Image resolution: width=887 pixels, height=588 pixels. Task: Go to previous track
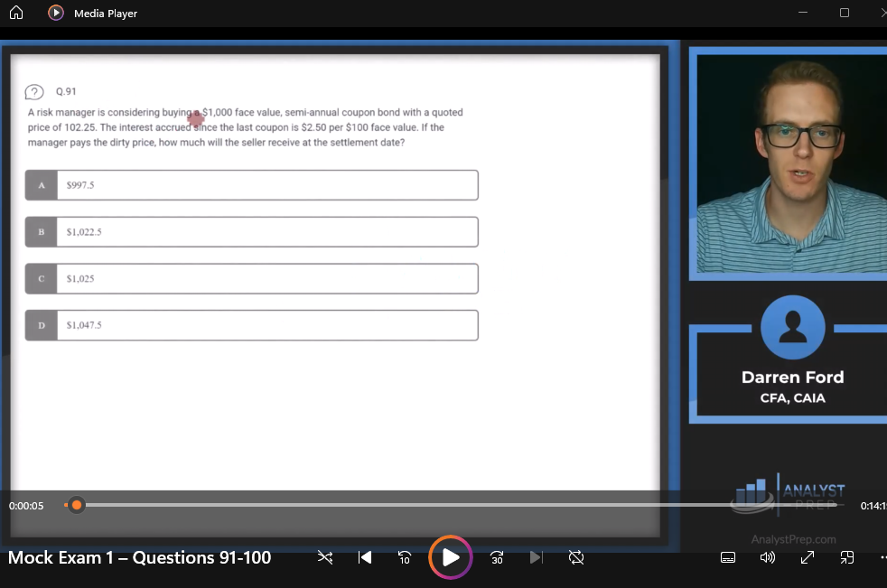pos(365,557)
